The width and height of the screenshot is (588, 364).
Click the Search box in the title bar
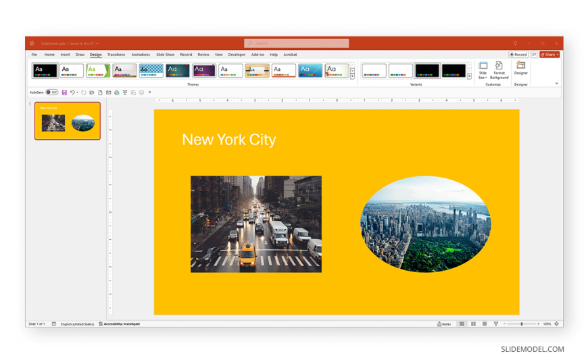coord(296,43)
